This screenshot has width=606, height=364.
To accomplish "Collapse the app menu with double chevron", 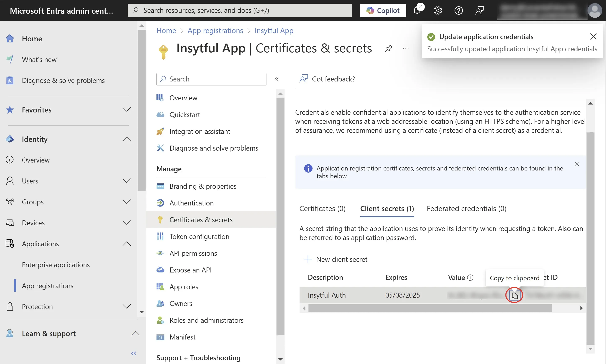I will pyautogui.click(x=276, y=79).
